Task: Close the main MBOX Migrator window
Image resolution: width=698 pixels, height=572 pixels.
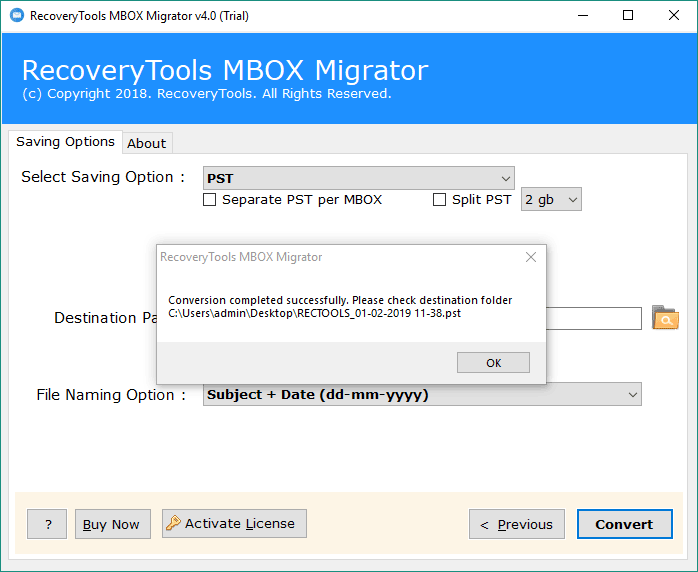Action: 674,16
